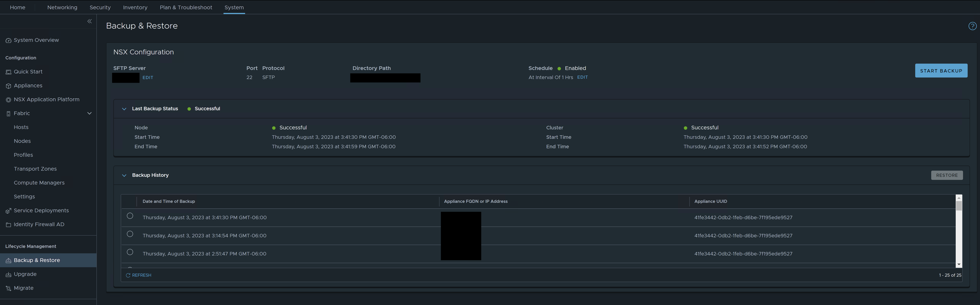This screenshot has width=980, height=305.
Task: Collapse the Fabric menu chevron
Action: point(89,113)
